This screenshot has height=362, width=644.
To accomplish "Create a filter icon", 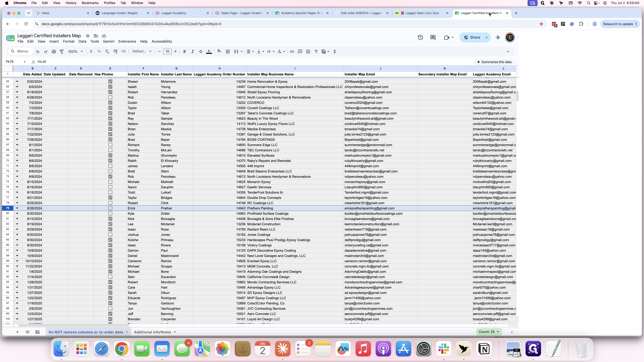I will (316, 51).
